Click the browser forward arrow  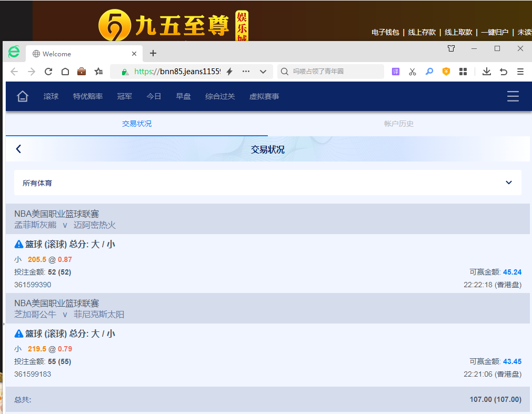(x=32, y=72)
